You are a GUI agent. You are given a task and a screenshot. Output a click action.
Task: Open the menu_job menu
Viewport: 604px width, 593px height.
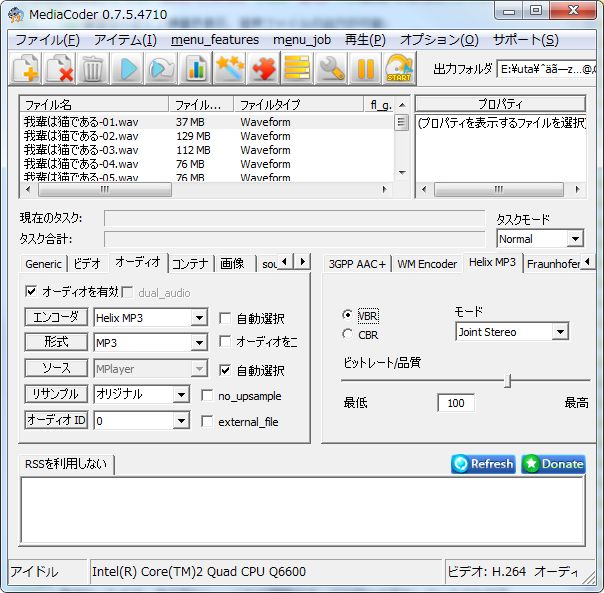[x=302, y=40]
